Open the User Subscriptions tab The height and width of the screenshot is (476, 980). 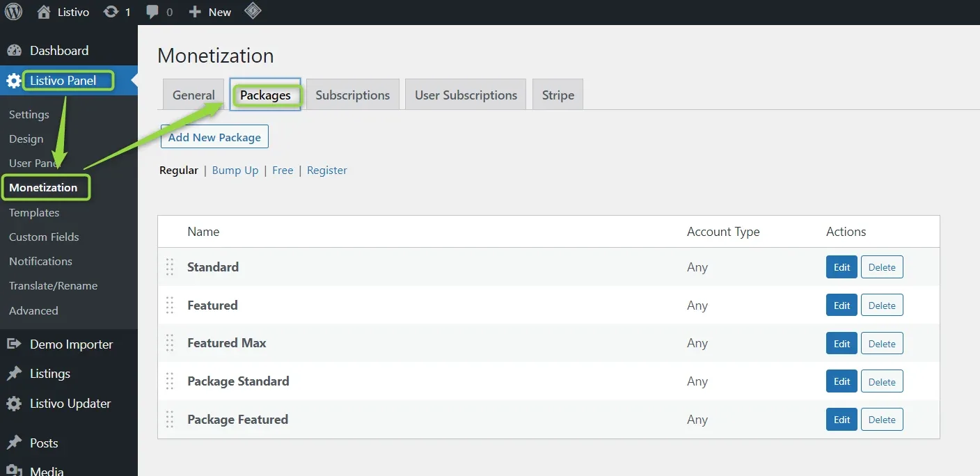click(x=466, y=95)
